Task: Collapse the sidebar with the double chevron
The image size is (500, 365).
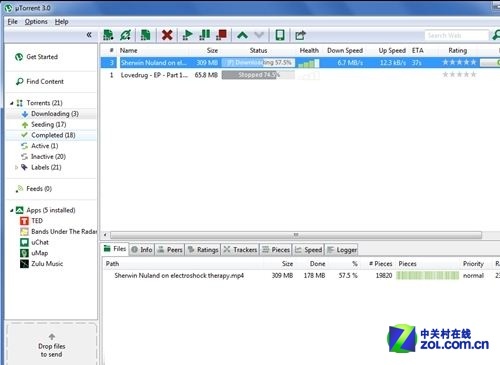Action: pos(89,35)
